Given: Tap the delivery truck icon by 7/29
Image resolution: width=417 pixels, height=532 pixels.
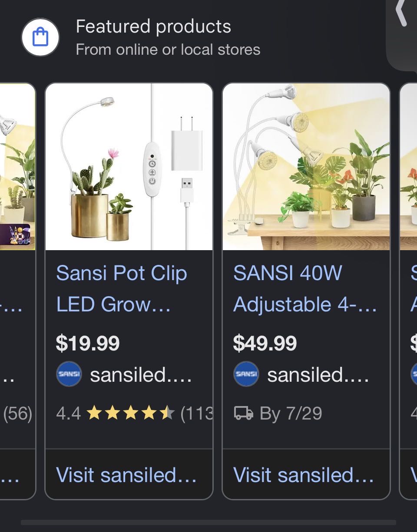Looking at the screenshot, I should click(x=244, y=413).
